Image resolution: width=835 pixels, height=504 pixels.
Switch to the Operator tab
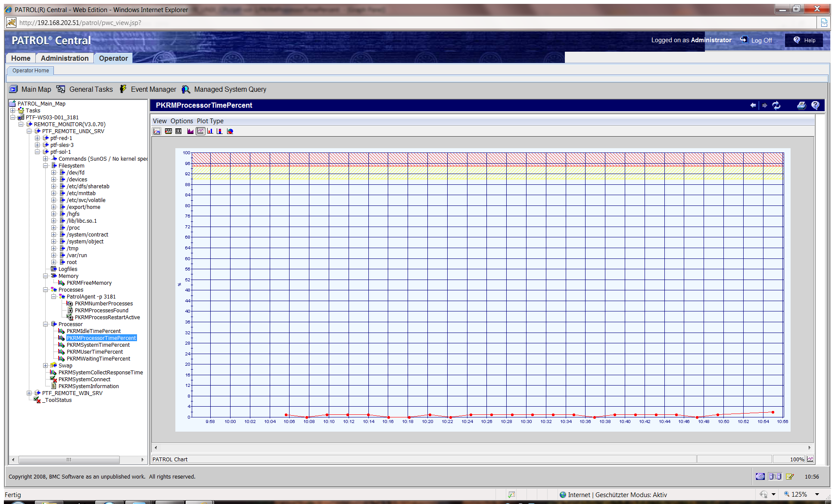tap(113, 58)
